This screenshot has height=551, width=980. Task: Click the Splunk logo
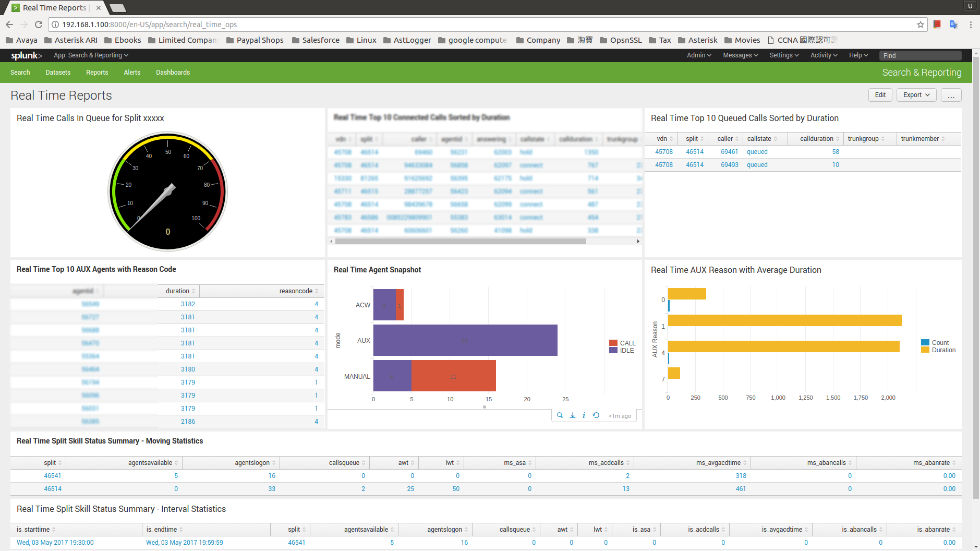pos(26,55)
